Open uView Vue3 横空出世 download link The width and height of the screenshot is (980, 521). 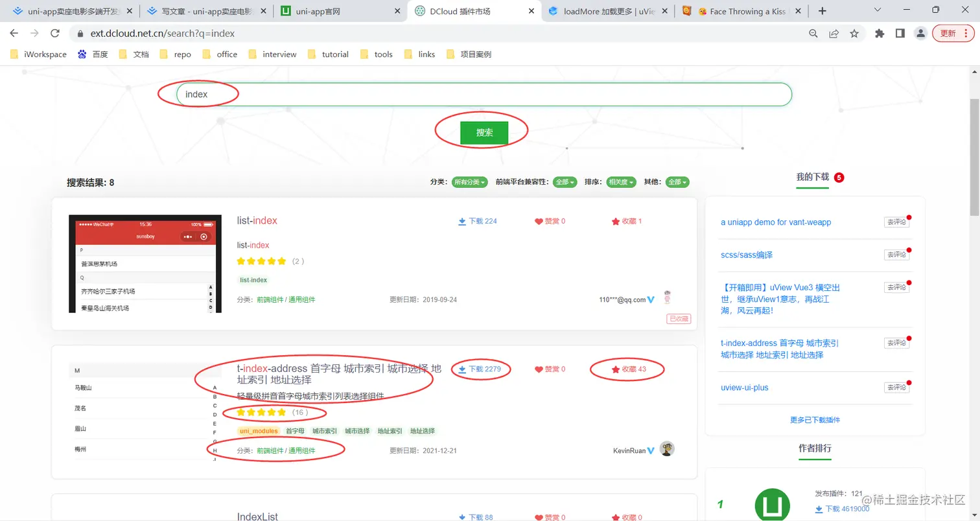tap(780, 299)
